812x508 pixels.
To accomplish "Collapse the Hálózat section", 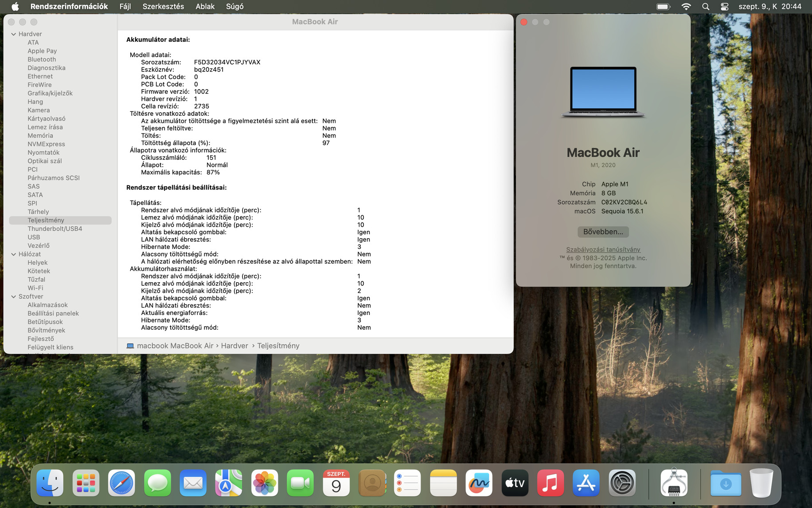I will [x=14, y=254].
